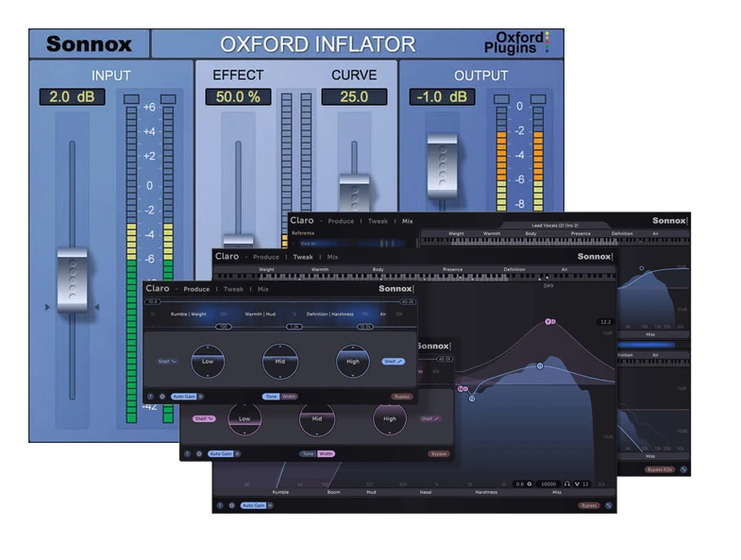Click the Sonnox logo in Oxford Inflator header
741x560 pixels.
click(x=89, y=44)
